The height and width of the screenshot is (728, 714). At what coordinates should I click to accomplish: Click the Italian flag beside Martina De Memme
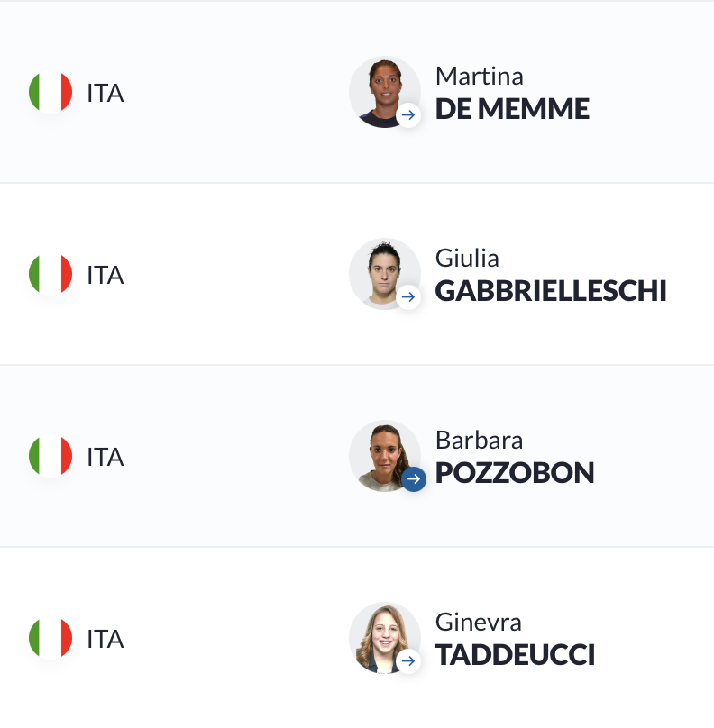pyautogui.click(x=50, y=92)
